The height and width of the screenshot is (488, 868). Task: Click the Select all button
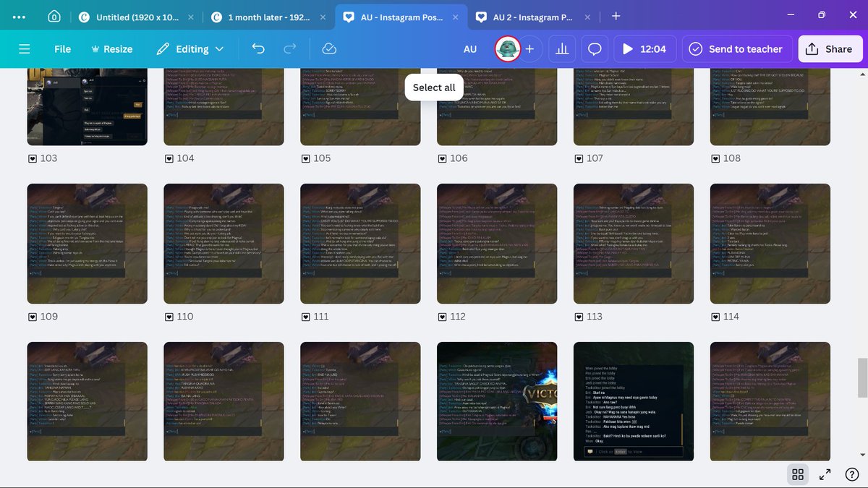point(434,87)
